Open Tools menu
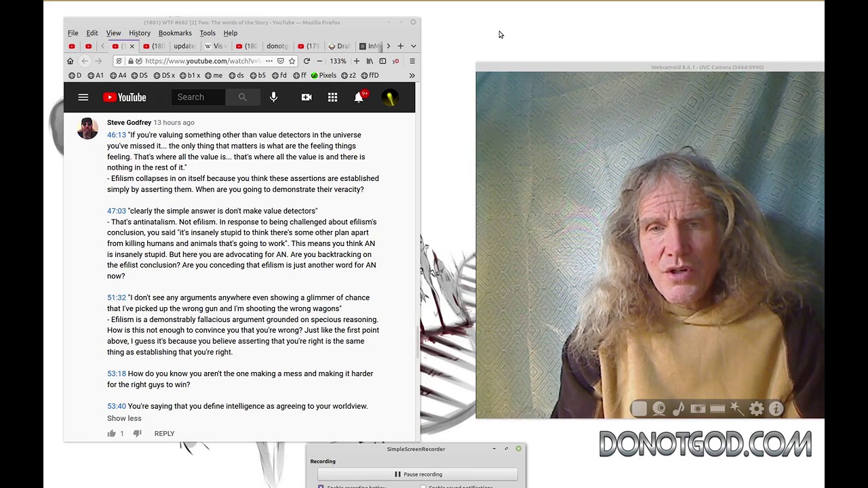Screen dimensions: 868x488 [x=208, y=33]
